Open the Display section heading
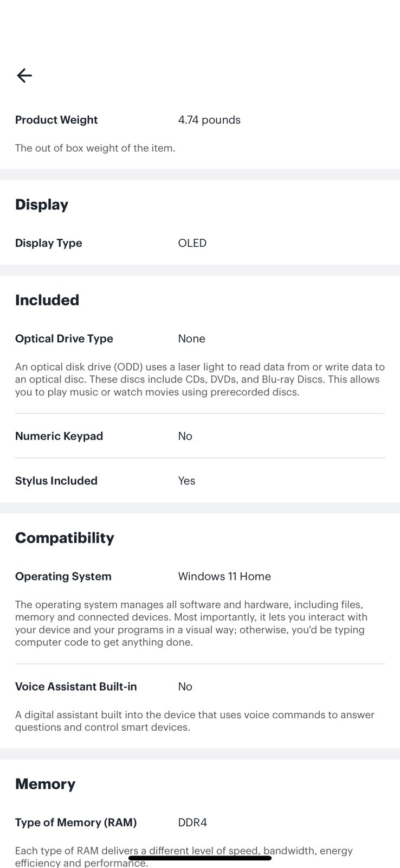Image resolution: width=400 pixels, height=868 pixels. [42, 205]
